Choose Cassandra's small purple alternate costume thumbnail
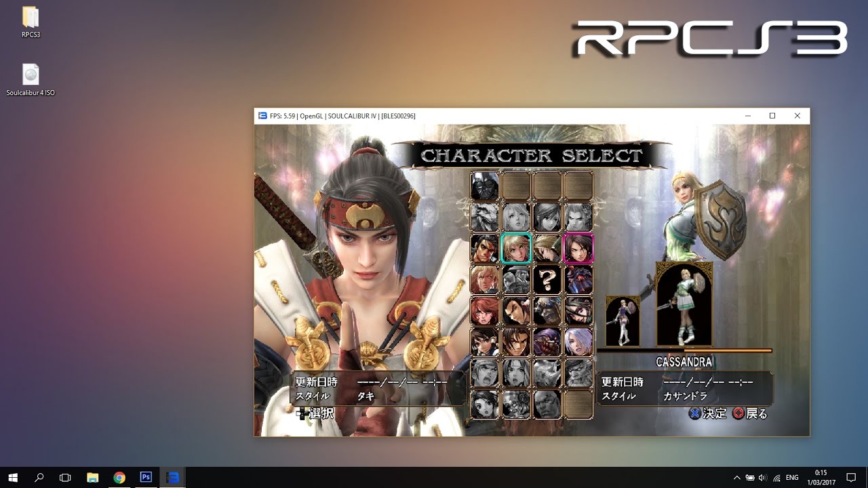 pos(623,321)
